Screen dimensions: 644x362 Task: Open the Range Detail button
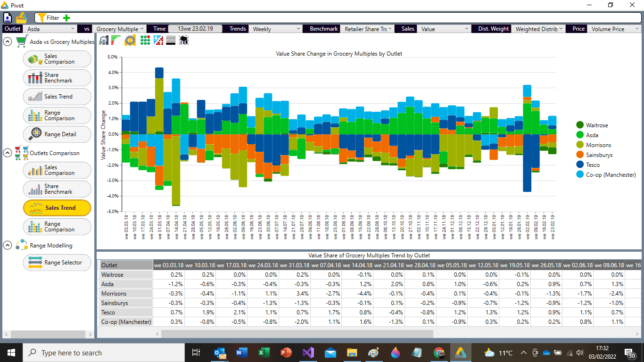[57, 134]
